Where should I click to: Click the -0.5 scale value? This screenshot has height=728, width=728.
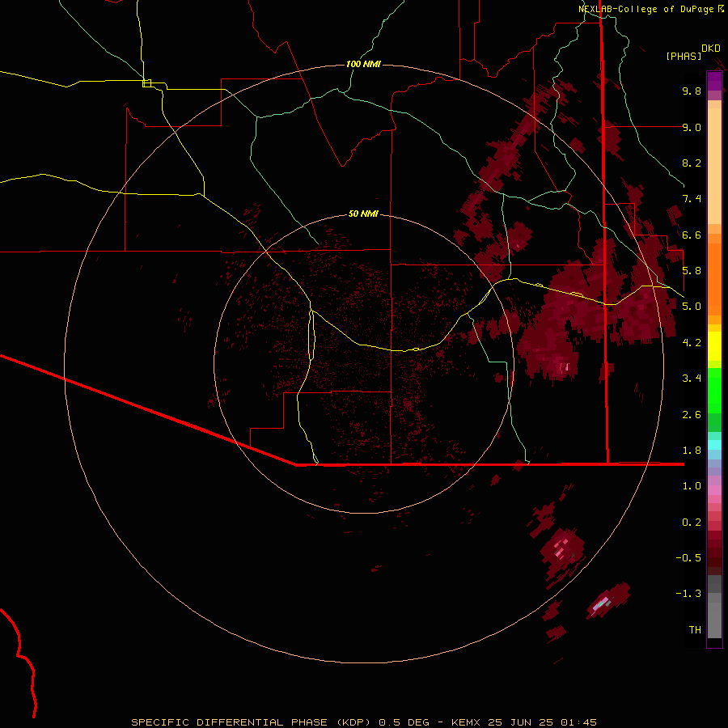pos(688,558)
